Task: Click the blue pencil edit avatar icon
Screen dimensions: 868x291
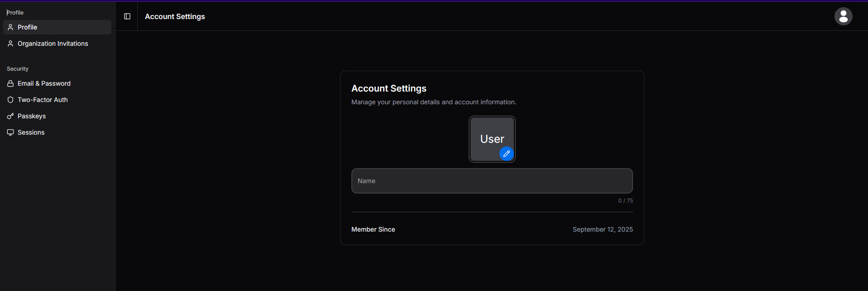Action: pos(506,154)
